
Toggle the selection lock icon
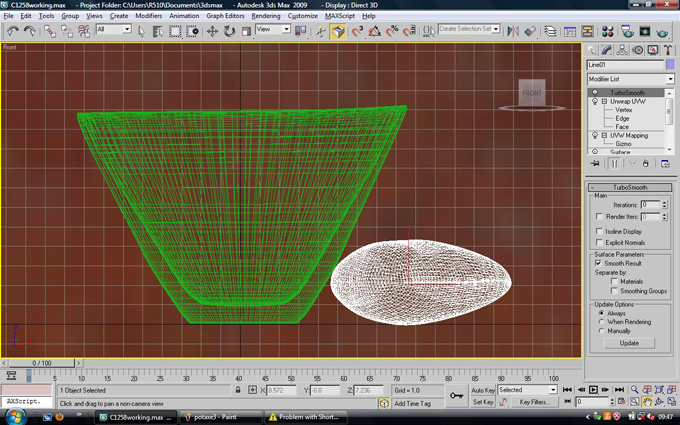tap(238, 390)
